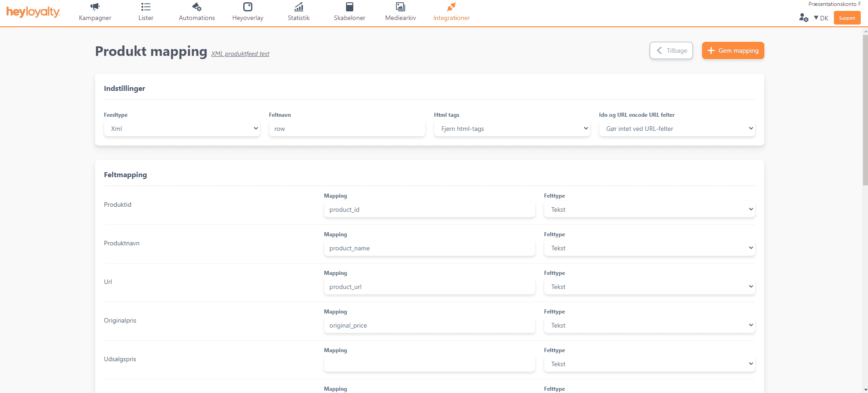Click the user settings icon
This screenshot has width=868, height=393.
(803, 18)
